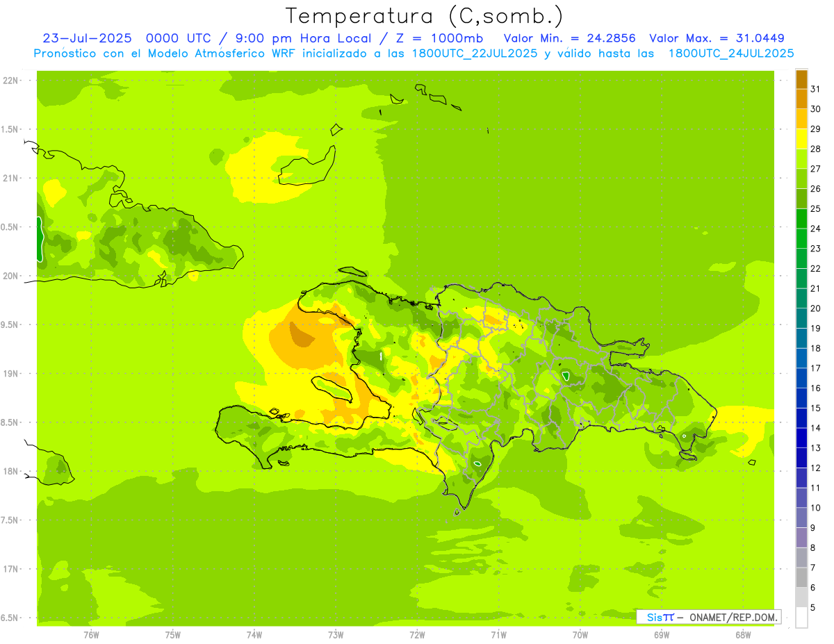834x644 pixels.
Task: Click the legend value 20
Action: click(x=816, y=308)
